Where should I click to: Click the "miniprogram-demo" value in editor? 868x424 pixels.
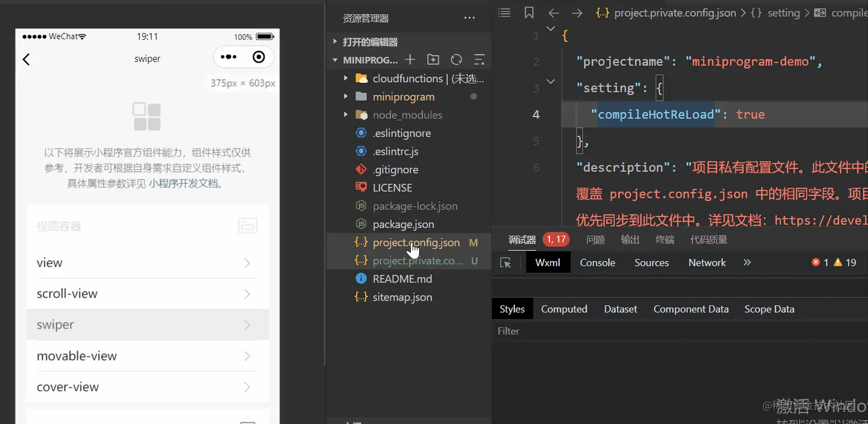(750, 61)
